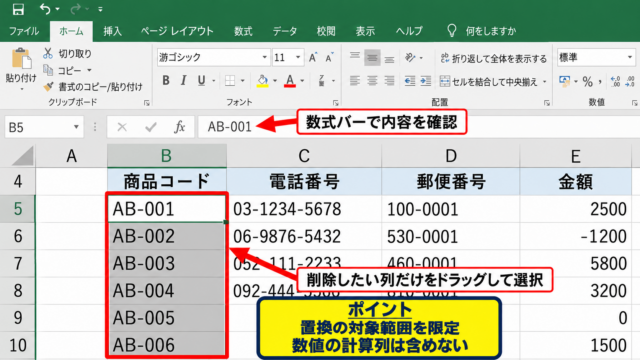
Task: Expand the セルを結合して中央揃え dropdown arrow
Action: click(544, 82)
